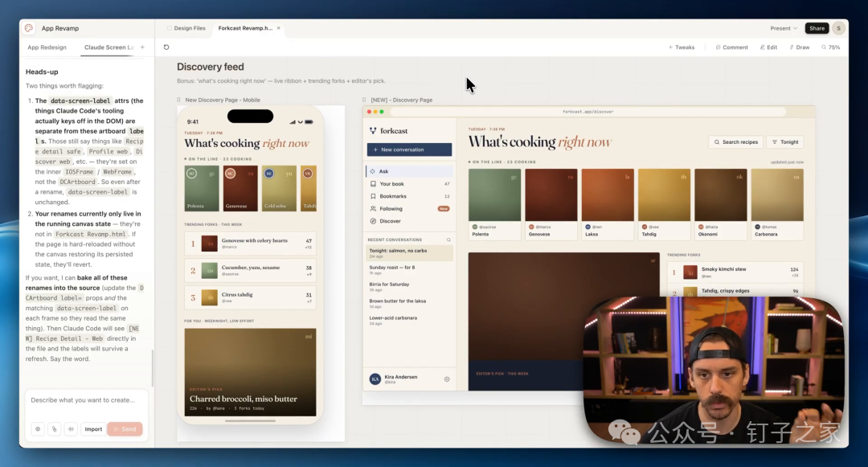Click the palette logo beside App Revamp
Viewport: 868px width, 467px height.
pos(29,27)
